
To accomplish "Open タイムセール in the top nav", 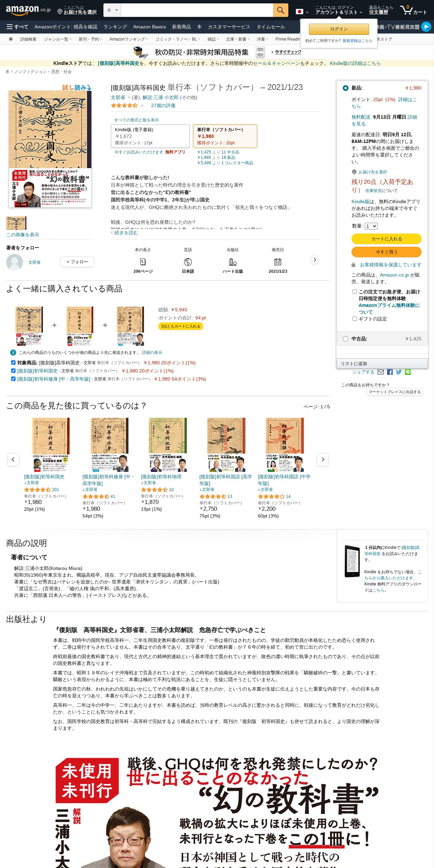I will [x=271, y=27].
